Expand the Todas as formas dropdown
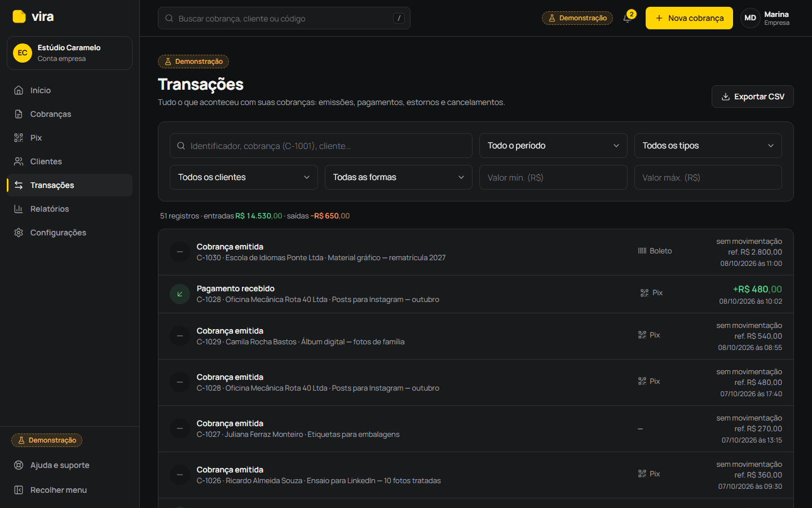Image resolution: width=812 pixels, height=508 pixels. [399, 177]
